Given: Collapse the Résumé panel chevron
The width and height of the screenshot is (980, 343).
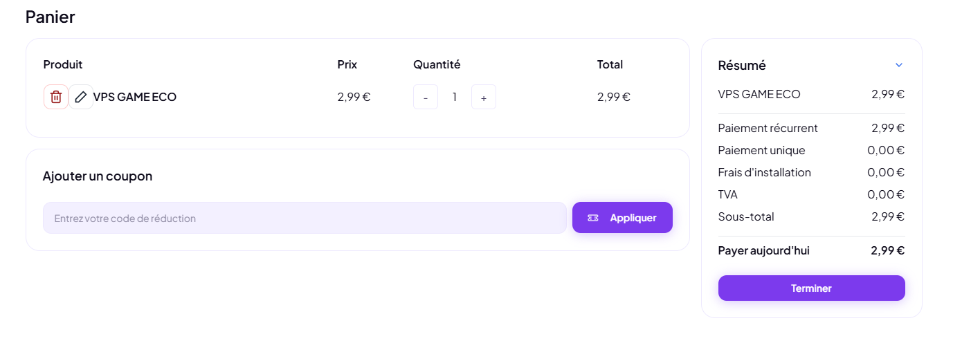Looking at the screenshot, I should coord(899,65).
